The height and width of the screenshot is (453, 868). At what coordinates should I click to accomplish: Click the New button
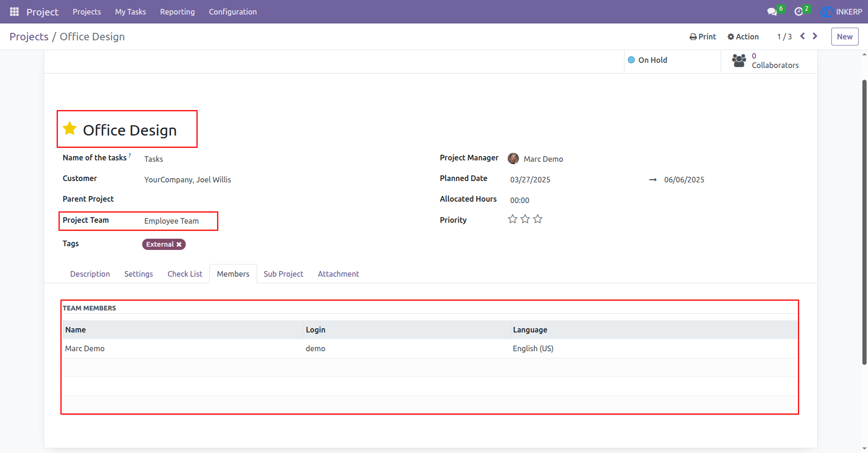[x=845, y=37]
